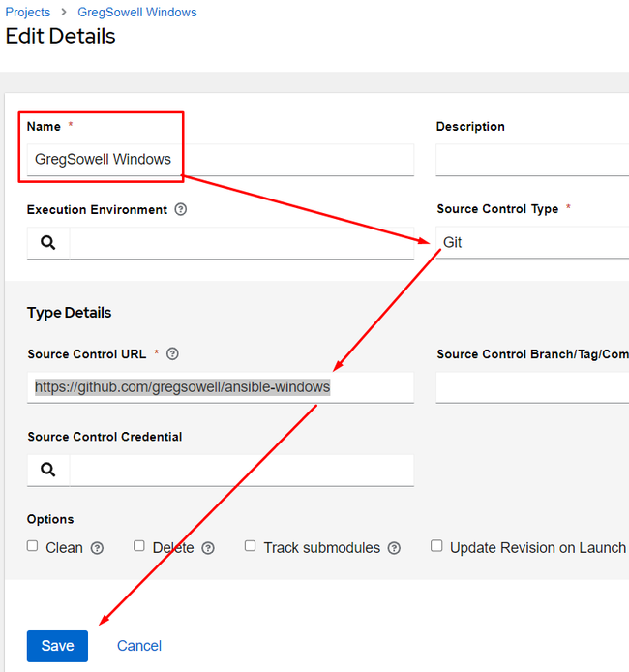Show help icon next to Delete option
This screenshot has width=629, height=672.
click(x=208, y=548)
